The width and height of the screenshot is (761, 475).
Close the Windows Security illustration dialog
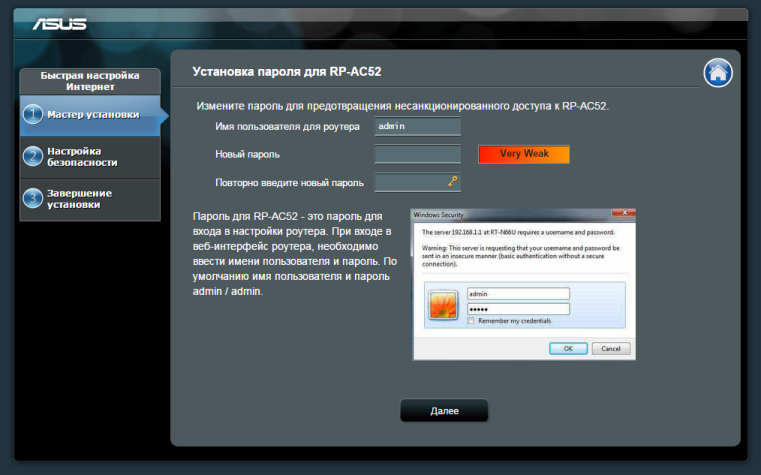[x=624, y=213]
